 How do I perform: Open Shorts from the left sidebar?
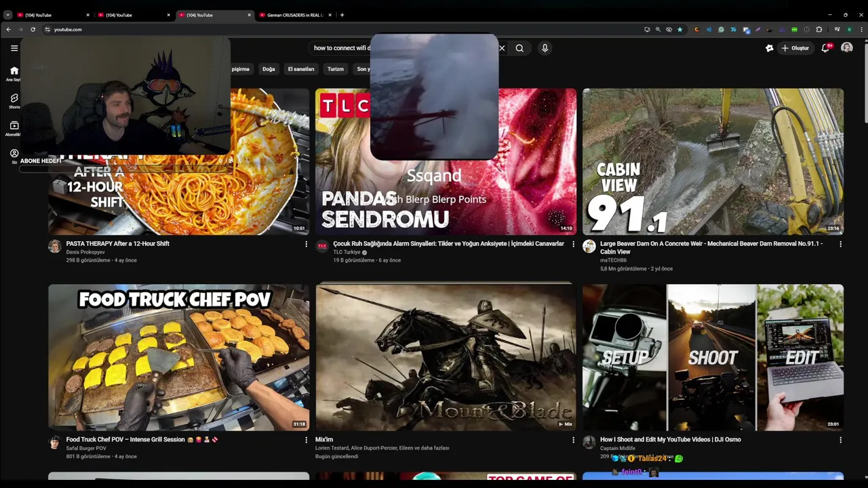14,101
